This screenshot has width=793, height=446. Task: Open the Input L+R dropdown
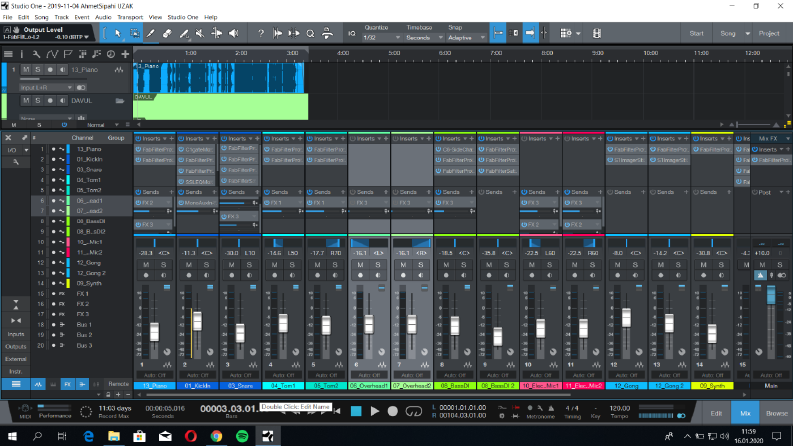pos(46,87)
